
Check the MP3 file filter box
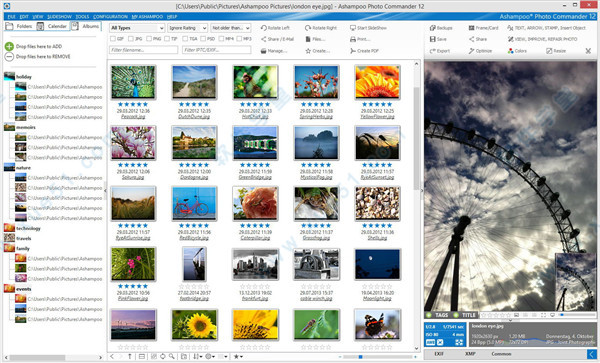[x=239, y=39]
